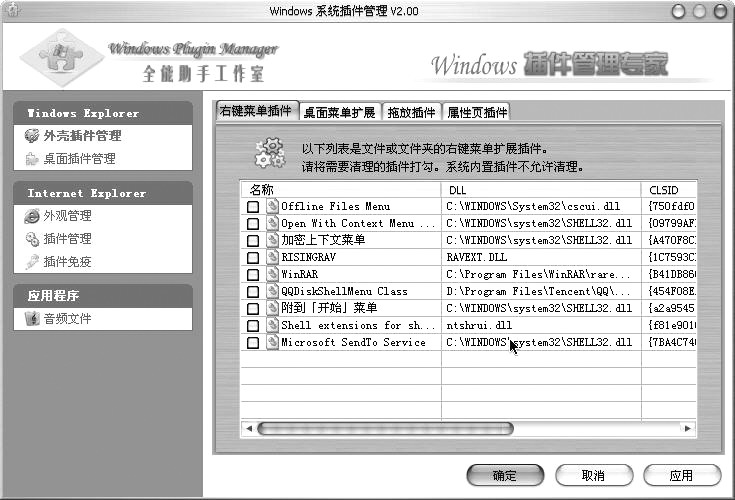Screen dimensions: 735x500
Task: Click the horizontal scrollbar thumb
Action: 385,428
